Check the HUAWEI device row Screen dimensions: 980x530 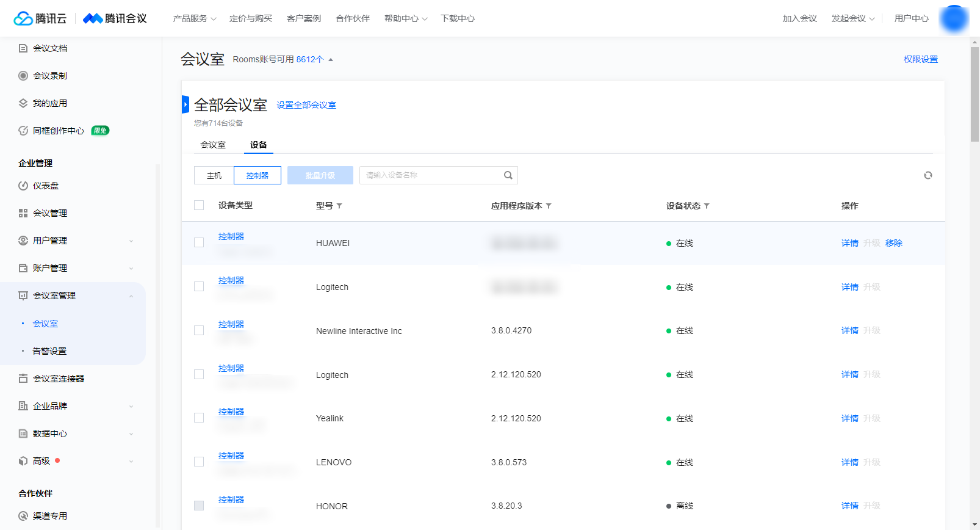(x=199, y=242)
